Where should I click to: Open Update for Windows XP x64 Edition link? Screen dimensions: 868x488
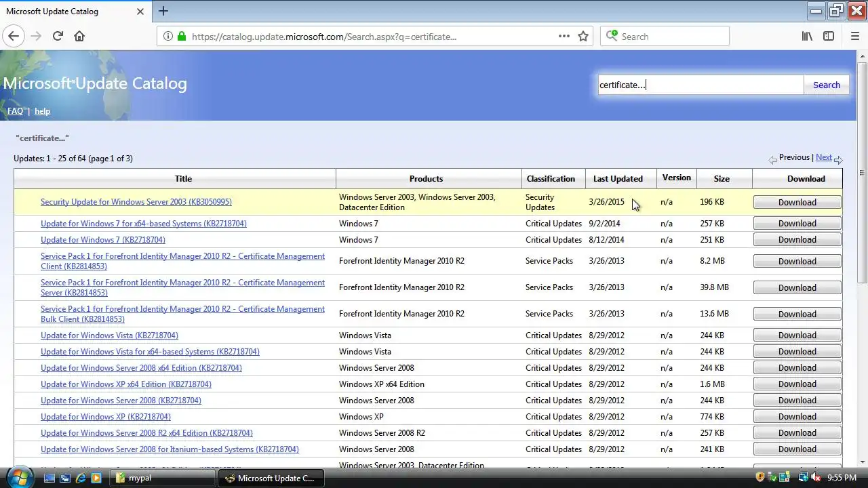pyautogui.click(x=126, y=384)
